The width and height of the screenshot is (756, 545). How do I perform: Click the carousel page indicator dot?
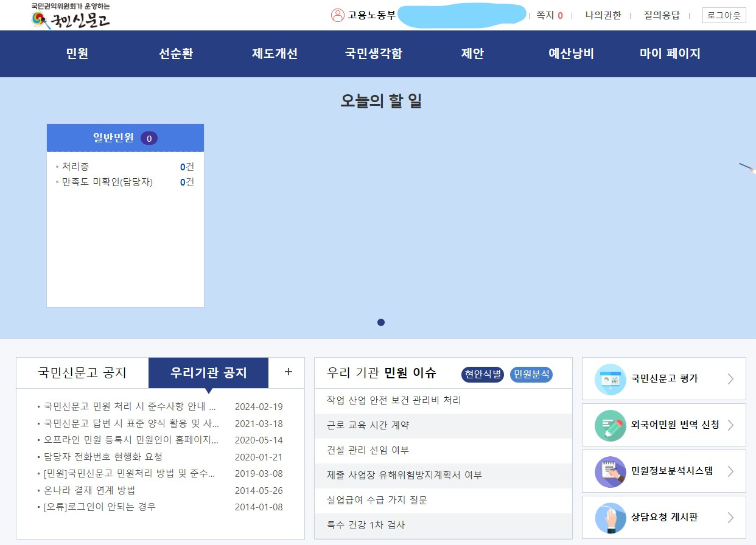click(x=381, y=322)
